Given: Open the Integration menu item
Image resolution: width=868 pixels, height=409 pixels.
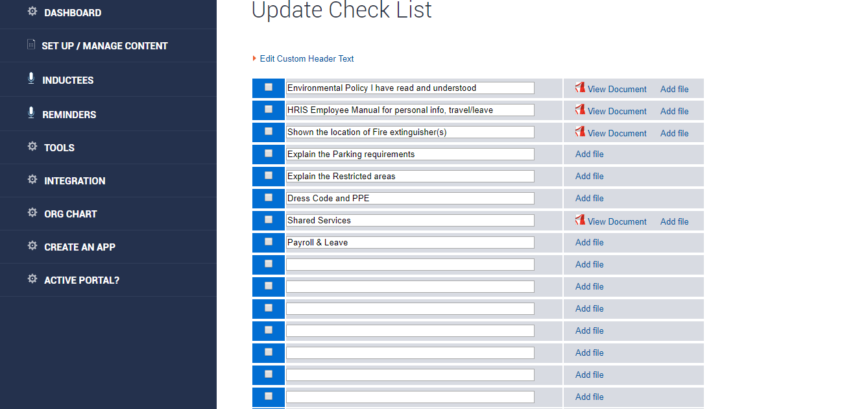Looking at the screenshot, I should pyautogui.click(x=75, y=181).
